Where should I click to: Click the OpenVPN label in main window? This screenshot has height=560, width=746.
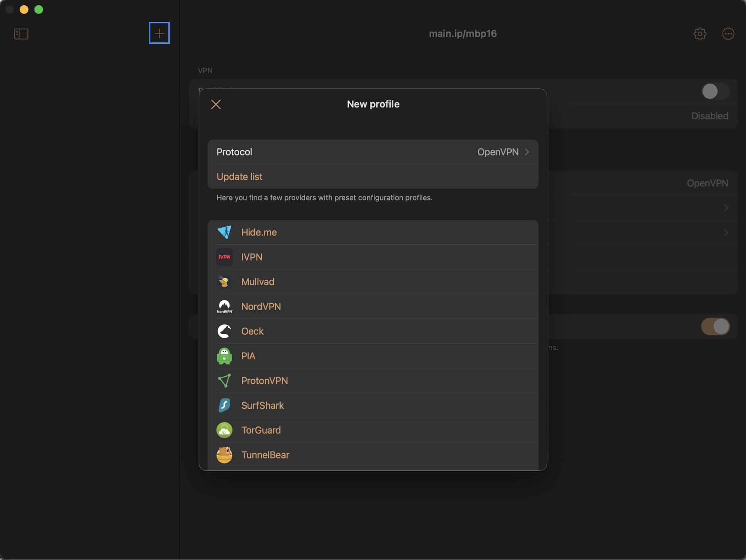[707, 183]
